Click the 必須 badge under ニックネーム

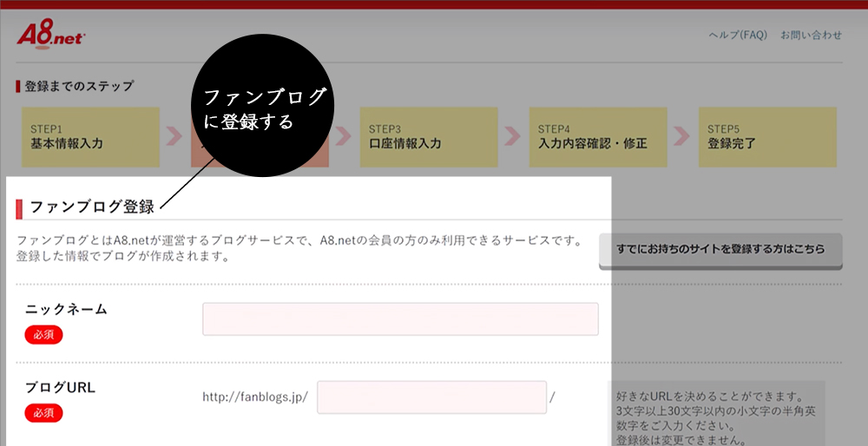point(43,335)
